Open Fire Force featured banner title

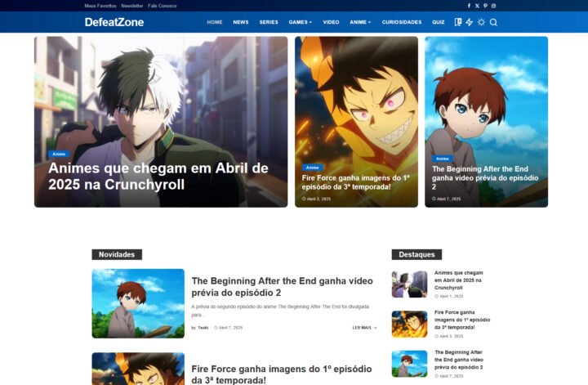[355, 182]
